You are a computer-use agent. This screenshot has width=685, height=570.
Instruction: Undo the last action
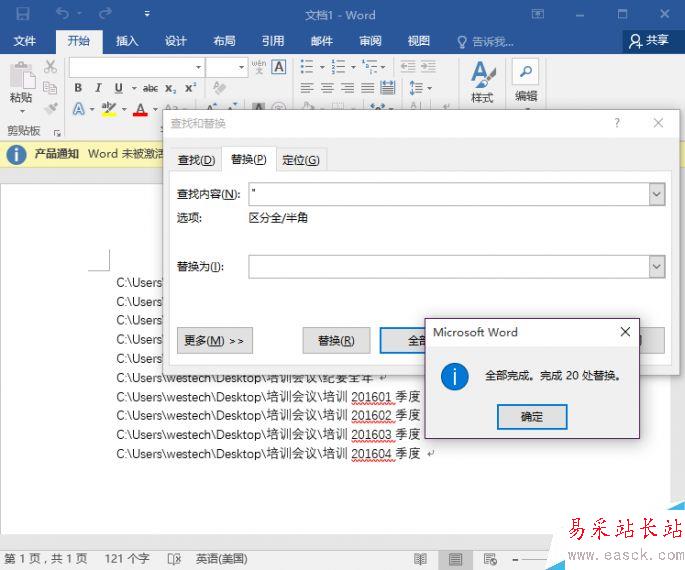pyautogui.click(x=62, y=14)
